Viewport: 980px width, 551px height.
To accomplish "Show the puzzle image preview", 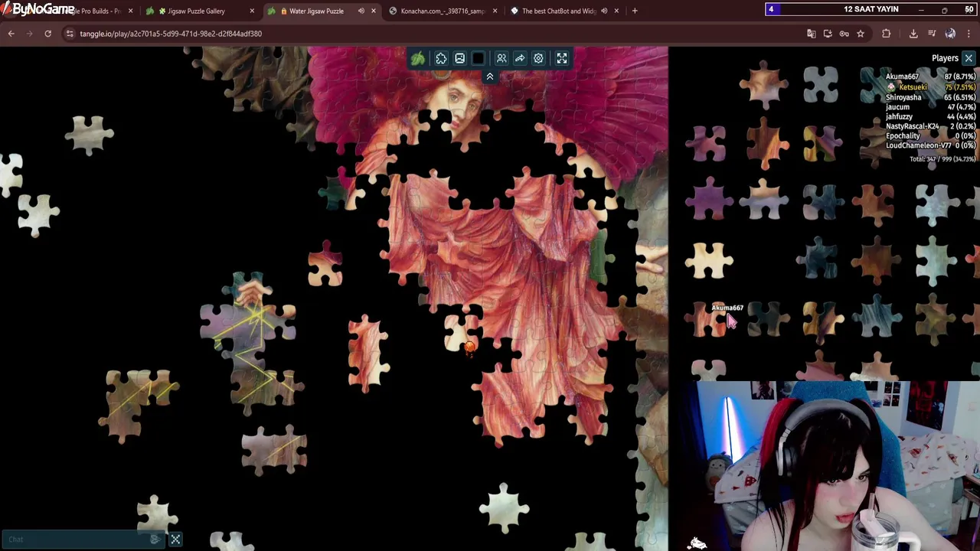I will click(x=459, y=58).
